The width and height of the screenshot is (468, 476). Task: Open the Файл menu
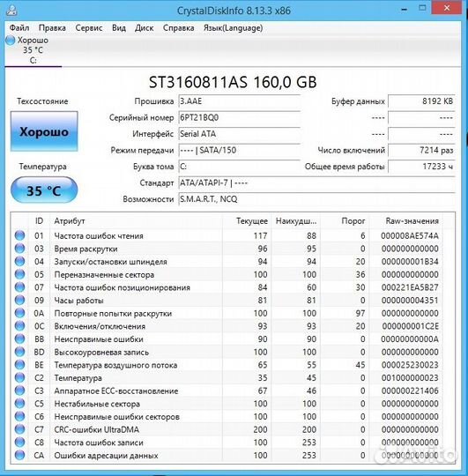19,28
